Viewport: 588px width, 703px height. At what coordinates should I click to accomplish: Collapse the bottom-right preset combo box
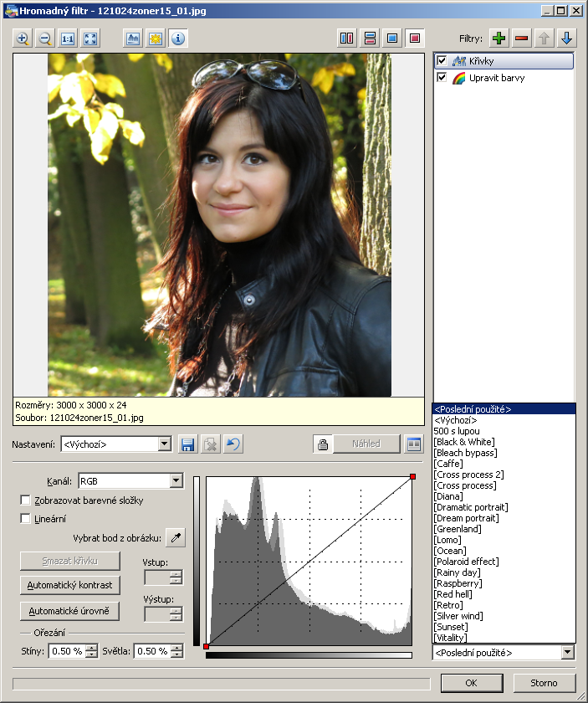pyautogui.click(x=568, y=653)
